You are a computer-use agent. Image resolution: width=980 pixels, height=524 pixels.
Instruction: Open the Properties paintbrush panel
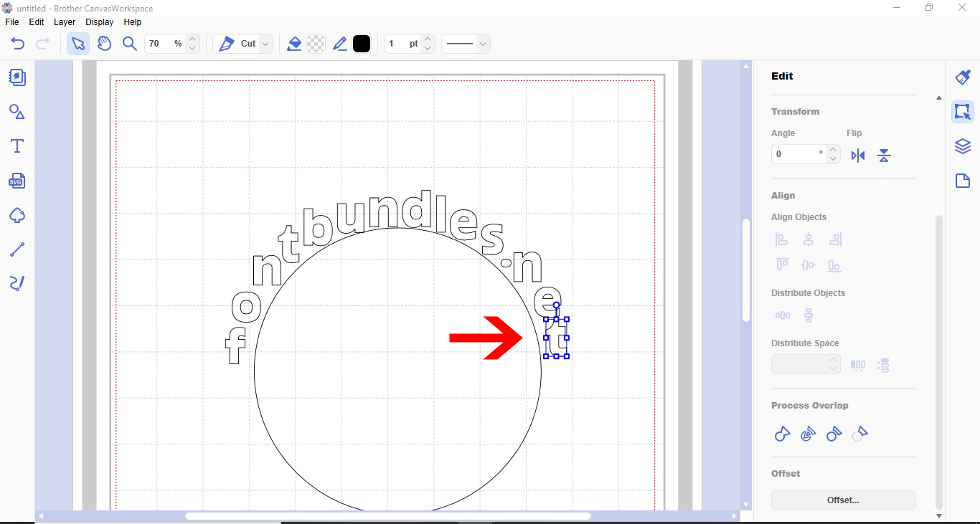[963, 77]
